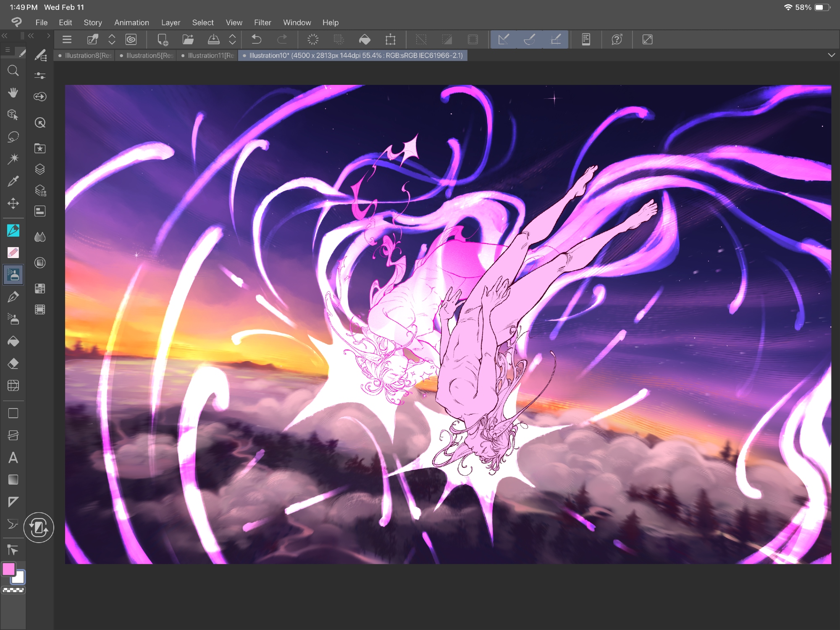Select the Hand move canvas tool
The width and height of the screenshot is (840, 630).
point(13,92)
